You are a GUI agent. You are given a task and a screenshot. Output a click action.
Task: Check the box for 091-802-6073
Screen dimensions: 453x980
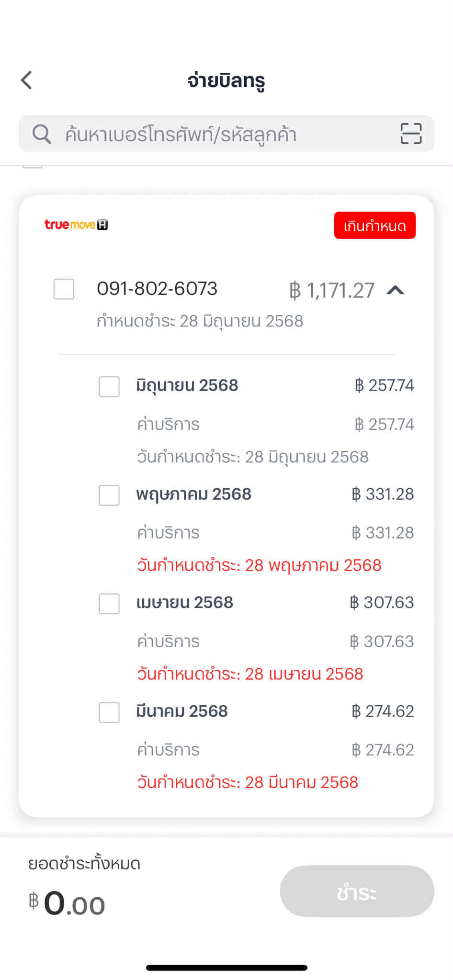64,289
